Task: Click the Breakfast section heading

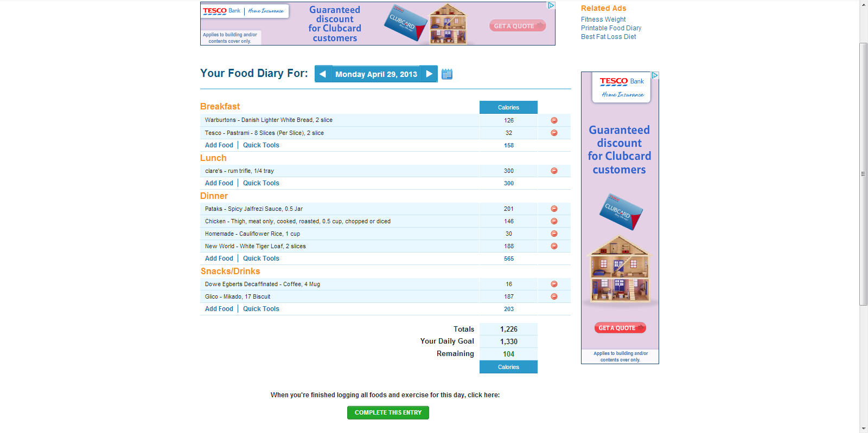Action: (x=220, y=106)
